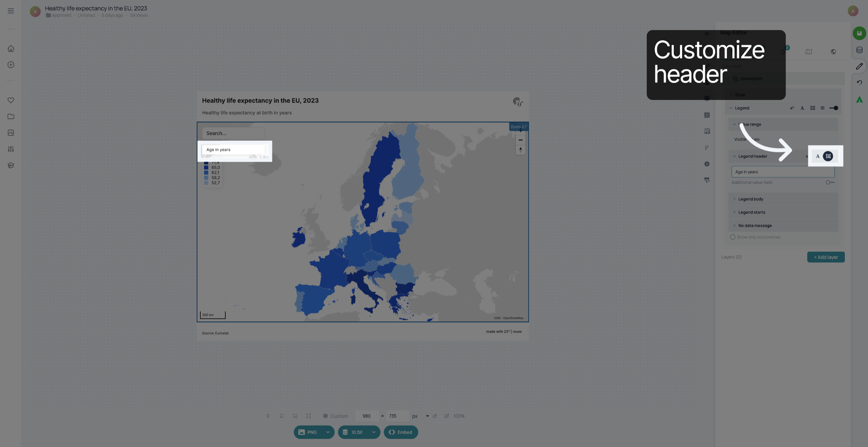
Task: Switch to the globe tab icon
Action: (833, 52)
